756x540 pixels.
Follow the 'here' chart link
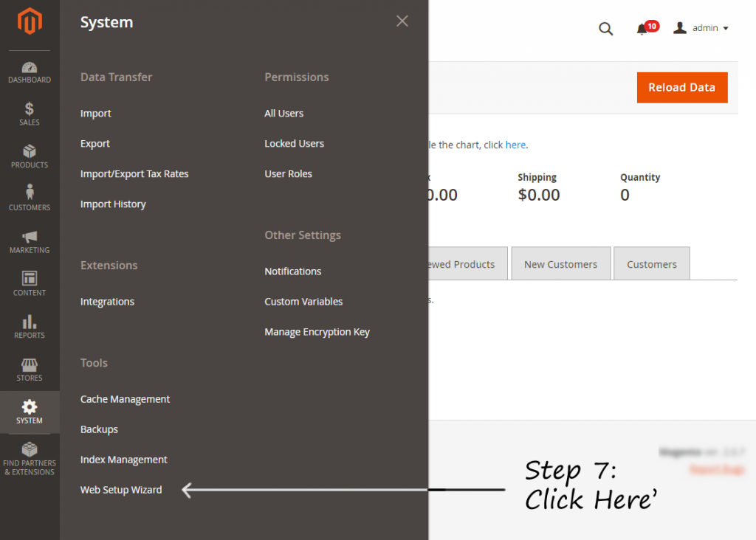(515, 145)
